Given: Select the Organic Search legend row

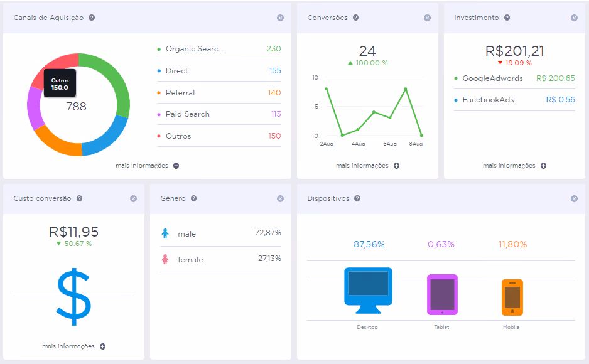Looking at the screenshot, I should [x=219, y=49].
